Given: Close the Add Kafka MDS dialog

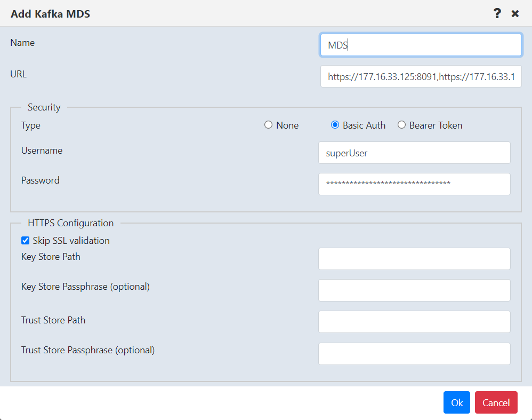Looking at the screenshot, I should 515,13.
